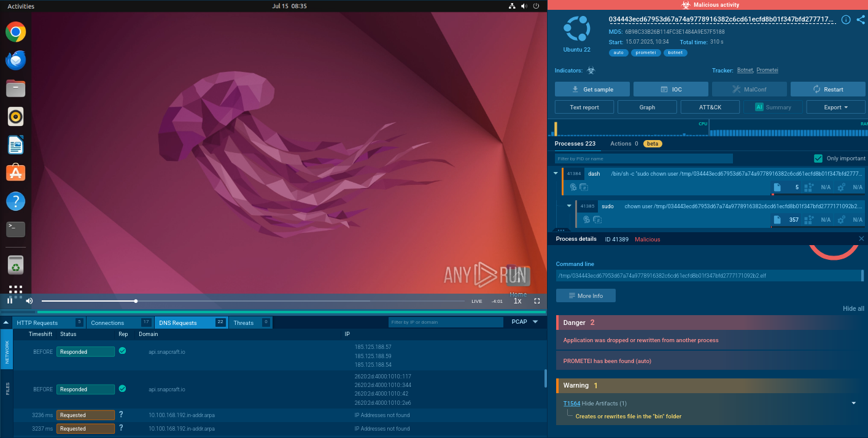Viewport: 868px width, 438px height.
Task: Click the Filter by PID or name field
Action: point(643,158)
